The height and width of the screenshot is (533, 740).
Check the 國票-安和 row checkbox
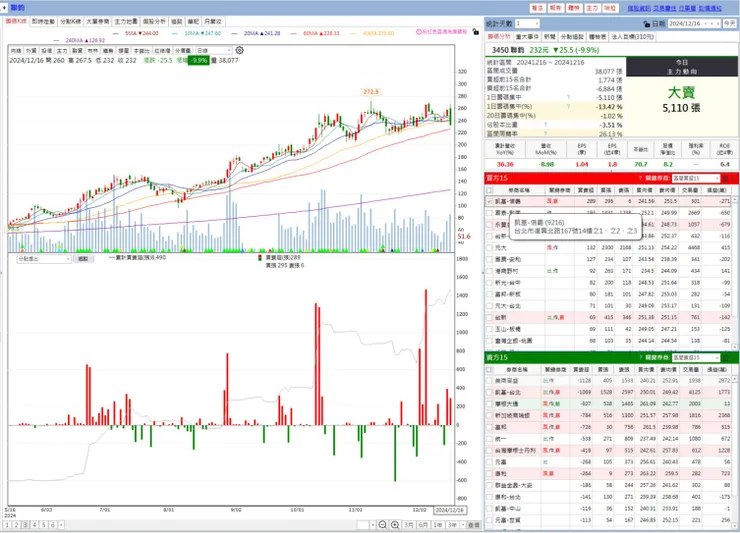coord(489,259)
